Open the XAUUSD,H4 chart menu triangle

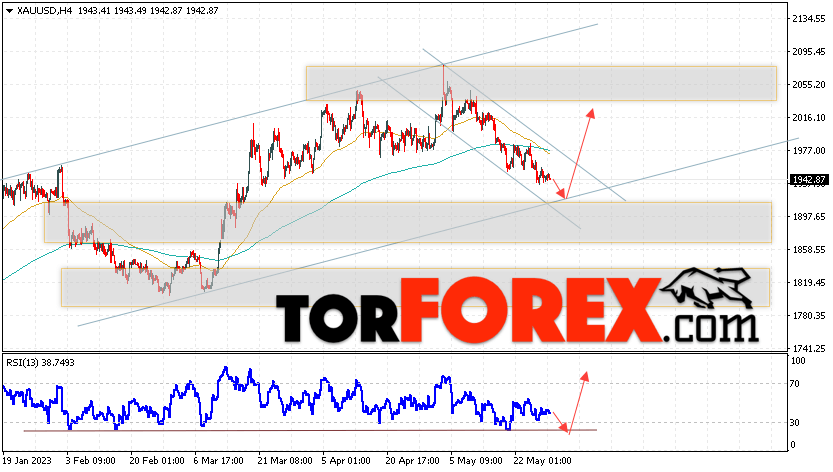pyautogui.click(x=9, y=11)
